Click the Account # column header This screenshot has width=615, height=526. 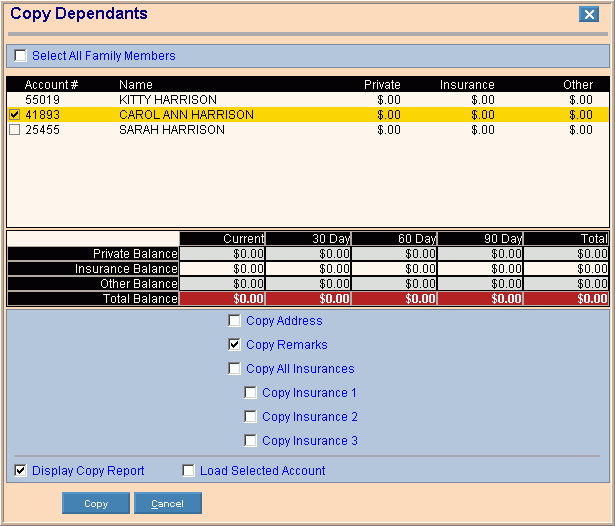pos(51,85)
